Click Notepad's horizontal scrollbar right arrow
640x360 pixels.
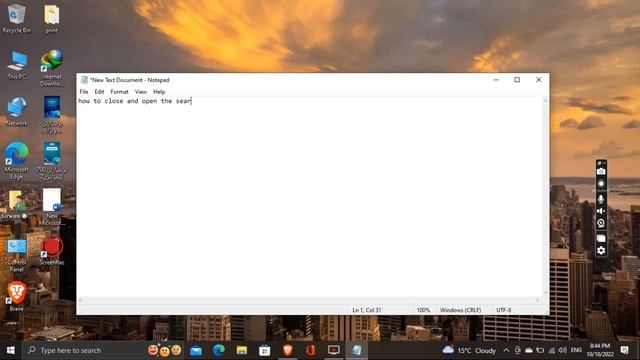tap(538, 300)
